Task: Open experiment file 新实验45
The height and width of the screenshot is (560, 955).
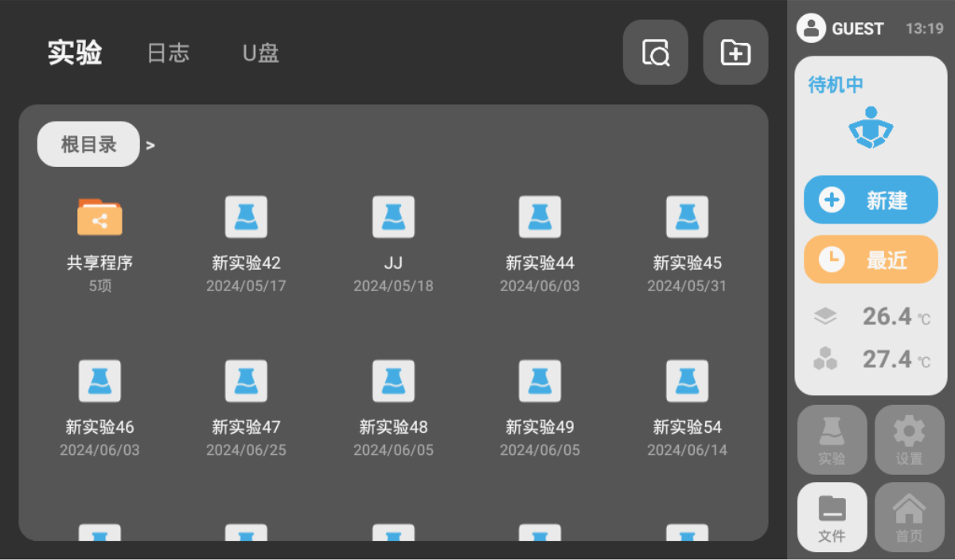Action: 687,218
